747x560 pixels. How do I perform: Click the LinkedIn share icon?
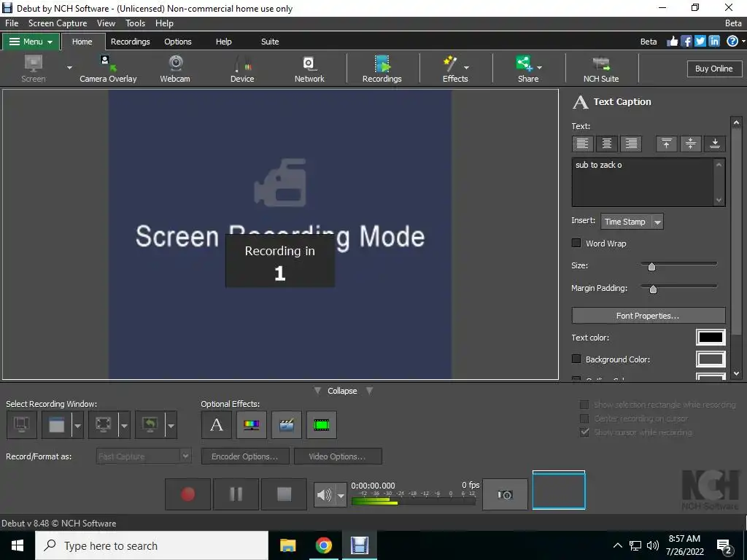[714, 42]
